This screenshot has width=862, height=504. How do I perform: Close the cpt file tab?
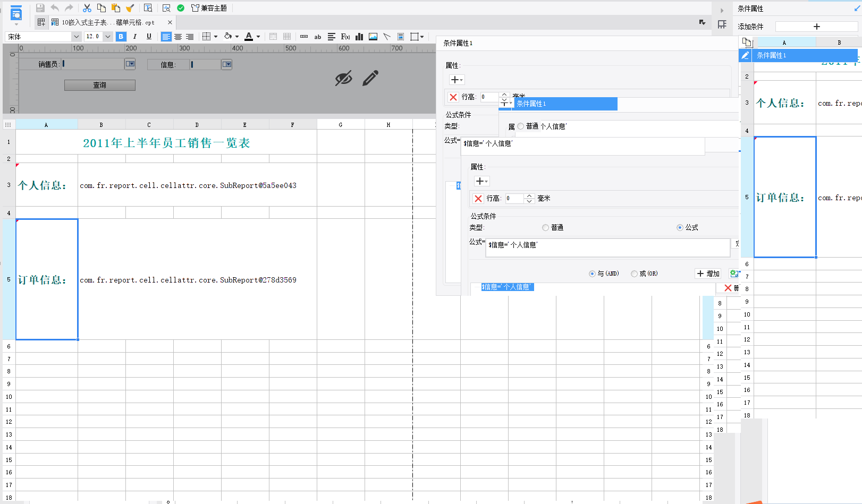170,22
